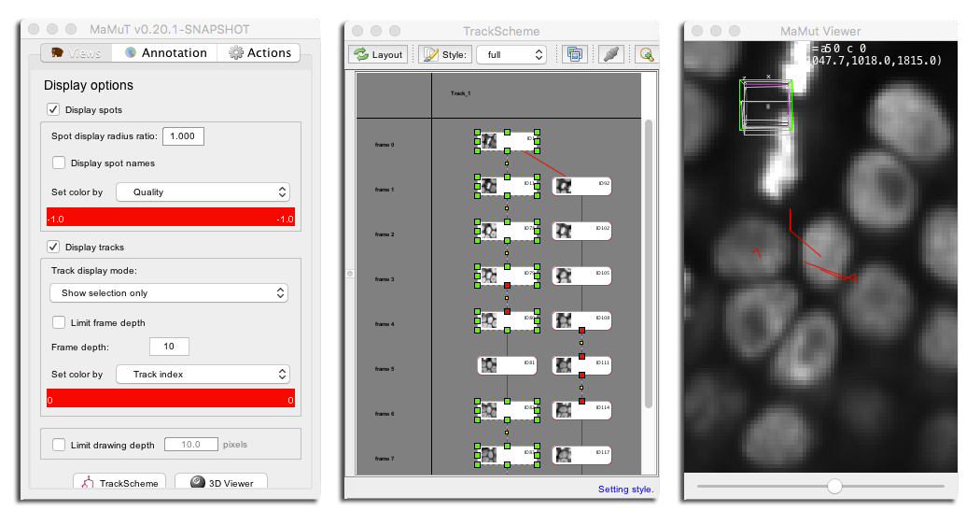The width and height of the screenshot is (980, 525).
Task: Switch to the Annotation tab
Action: click(165, 52)
